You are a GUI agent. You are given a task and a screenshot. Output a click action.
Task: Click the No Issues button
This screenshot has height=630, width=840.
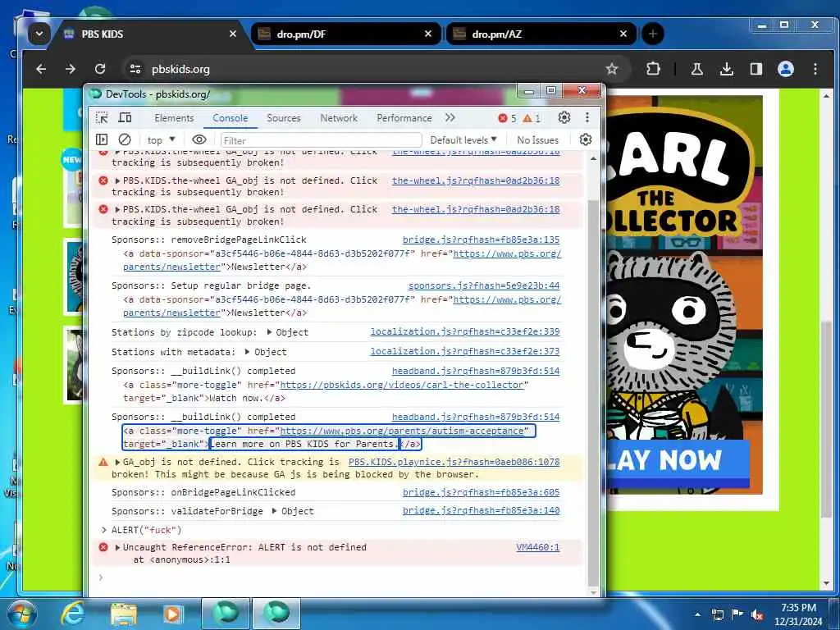pos(537,139)
